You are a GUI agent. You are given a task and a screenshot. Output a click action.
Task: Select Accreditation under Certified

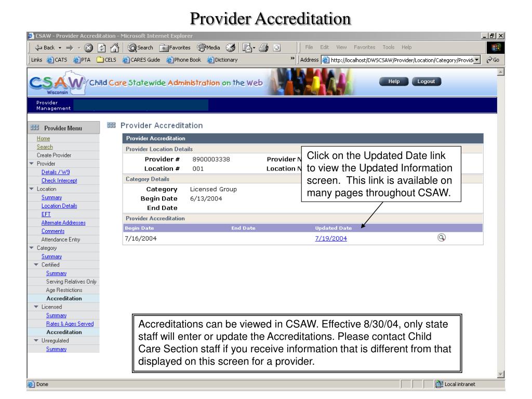point(64,299)
